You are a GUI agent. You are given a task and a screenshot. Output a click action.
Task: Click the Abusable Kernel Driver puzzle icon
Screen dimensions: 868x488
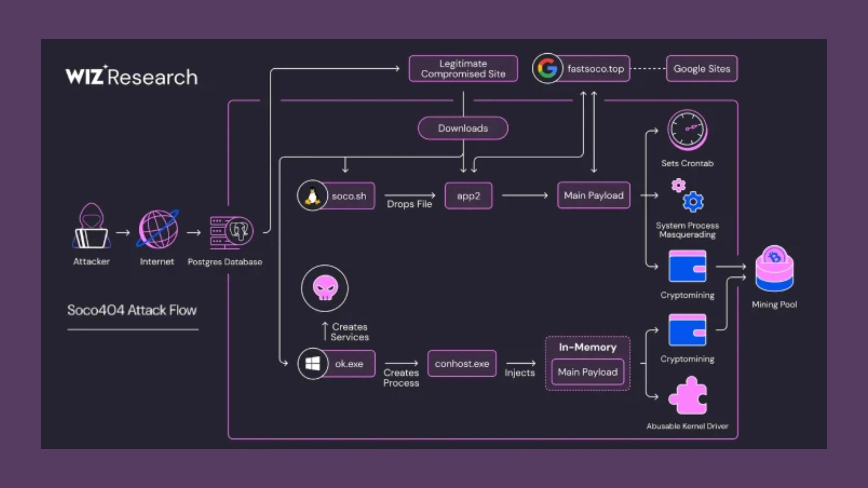[687, 396]
